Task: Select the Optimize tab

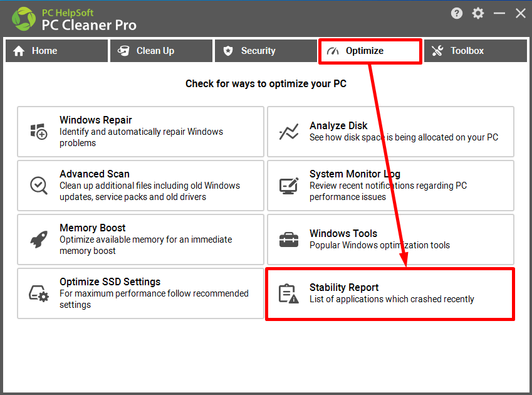Action: pos(370,51)
